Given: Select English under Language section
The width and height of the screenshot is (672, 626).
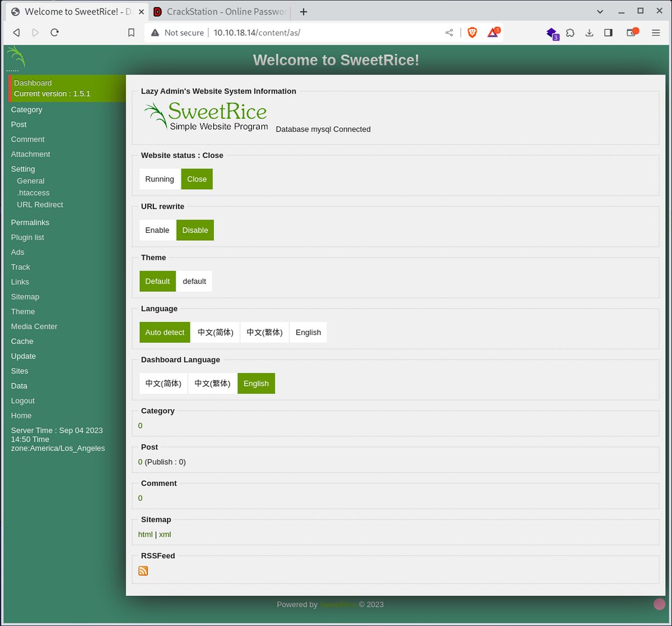Looking at the screenshot, I should 308,332.
